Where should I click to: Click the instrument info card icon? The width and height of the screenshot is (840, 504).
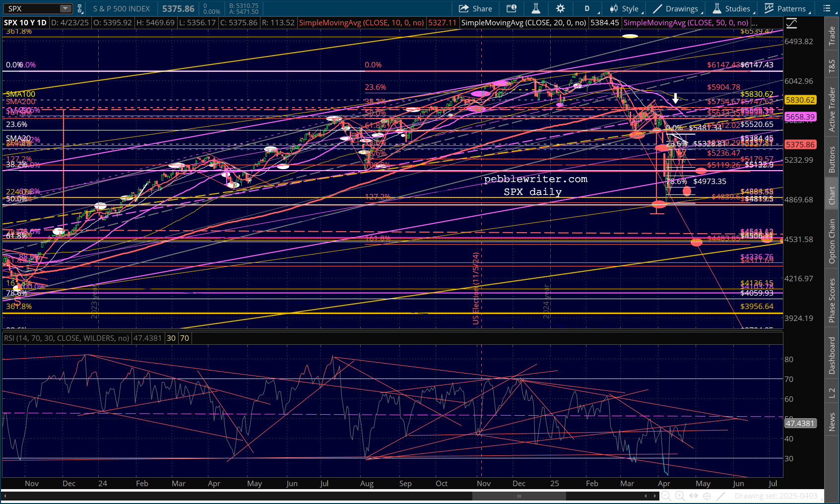click(511, 8)
